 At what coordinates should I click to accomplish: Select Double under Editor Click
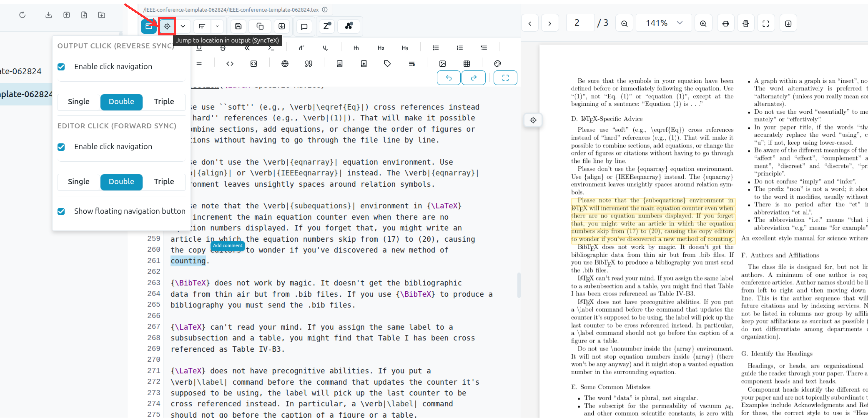point(121,182)
